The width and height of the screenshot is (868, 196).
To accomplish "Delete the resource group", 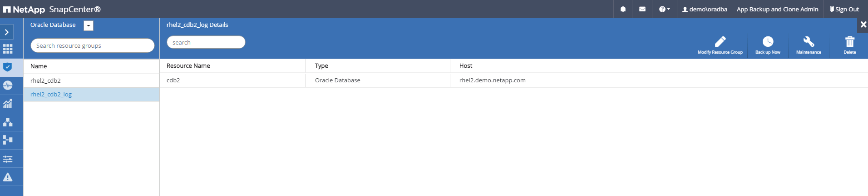I will pos(849,45).
